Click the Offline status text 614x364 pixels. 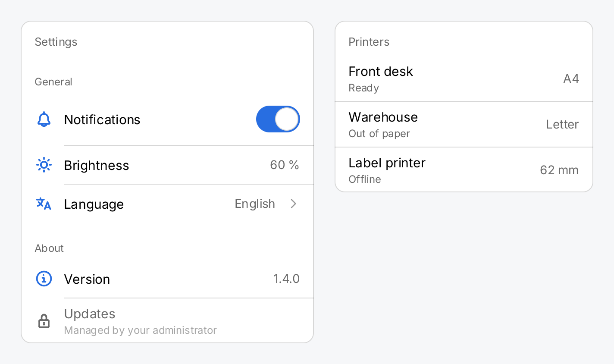[365, 179]
